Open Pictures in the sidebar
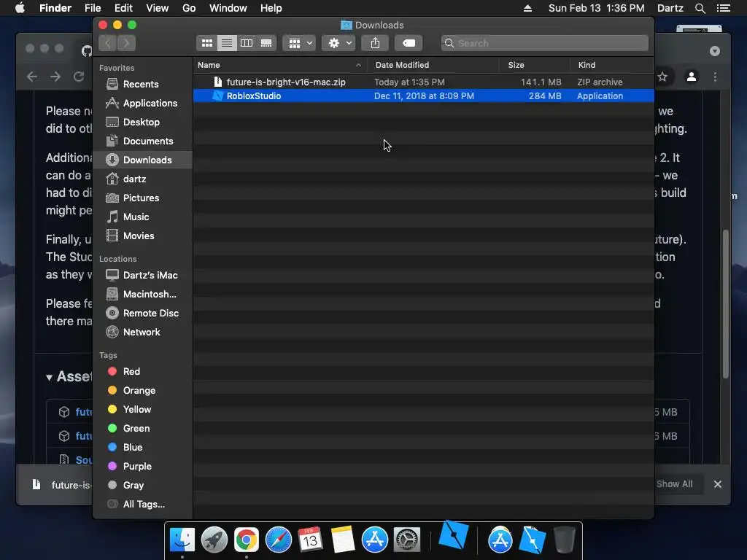747x560 pixels. click(x=143, y=198)
